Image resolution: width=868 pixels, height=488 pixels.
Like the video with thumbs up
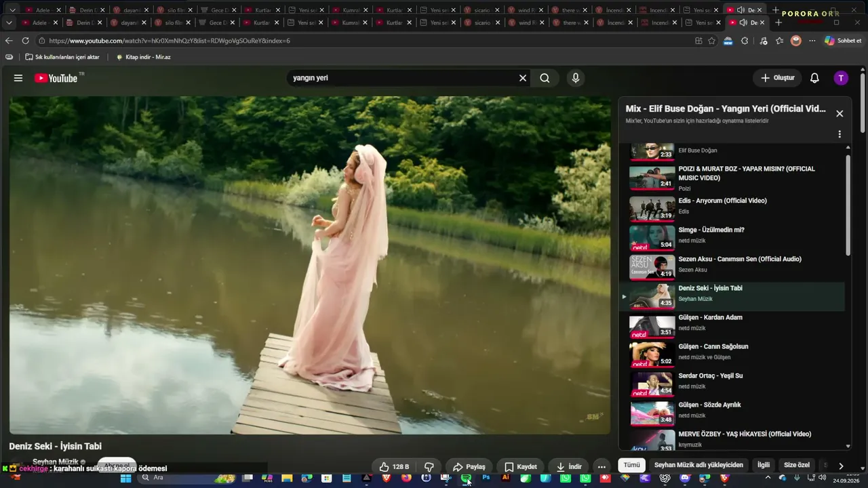(394, 466)
